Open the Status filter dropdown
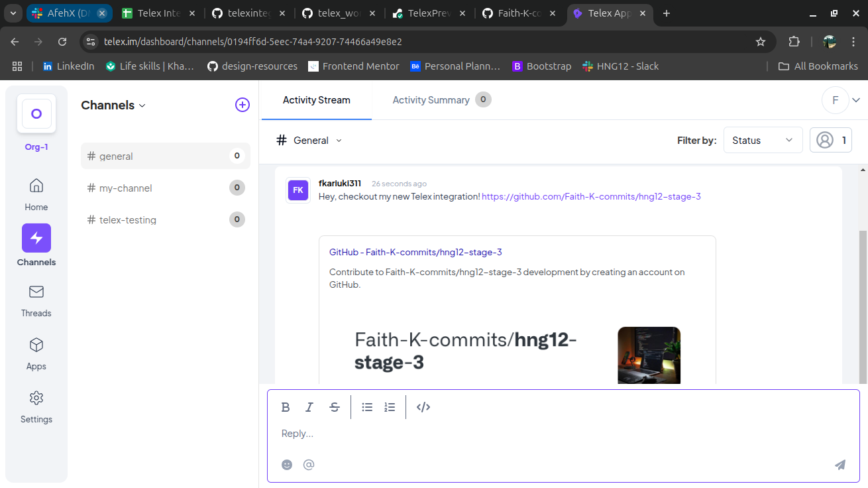 pos(763,140)
